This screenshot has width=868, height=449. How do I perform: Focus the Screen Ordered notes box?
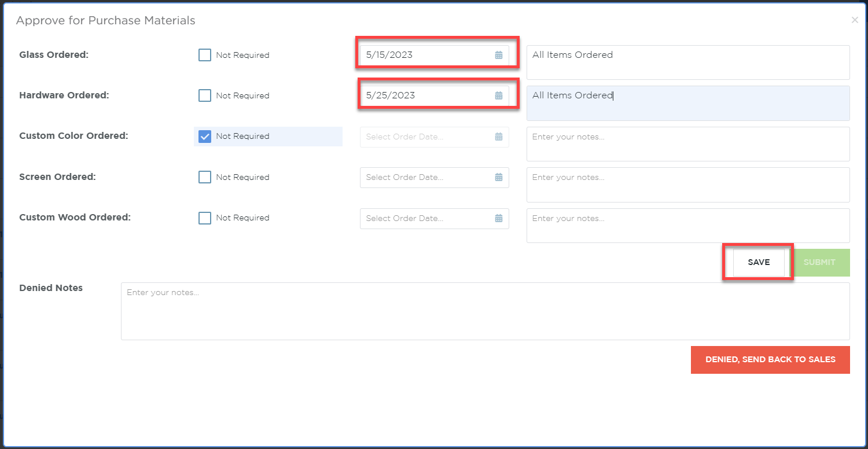[688, 185]
